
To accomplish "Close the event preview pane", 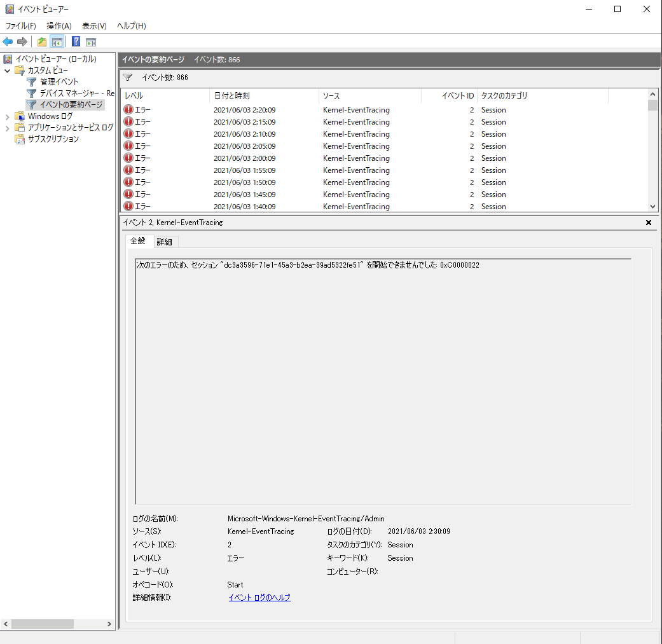I will coord(649,223).
